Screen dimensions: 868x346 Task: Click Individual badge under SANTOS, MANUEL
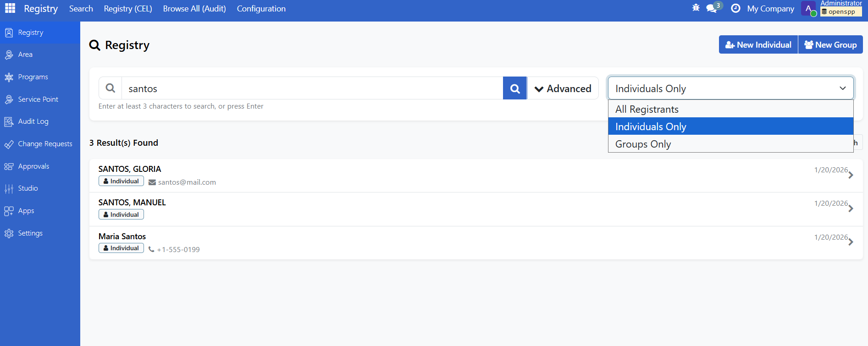(121, 214)
